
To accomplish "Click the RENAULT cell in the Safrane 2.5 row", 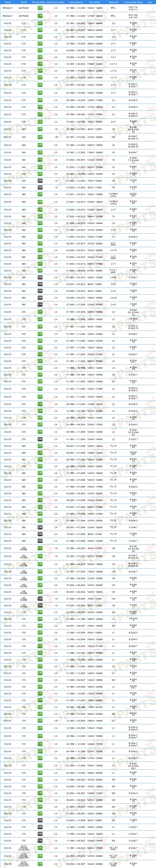I will point(7,16).
